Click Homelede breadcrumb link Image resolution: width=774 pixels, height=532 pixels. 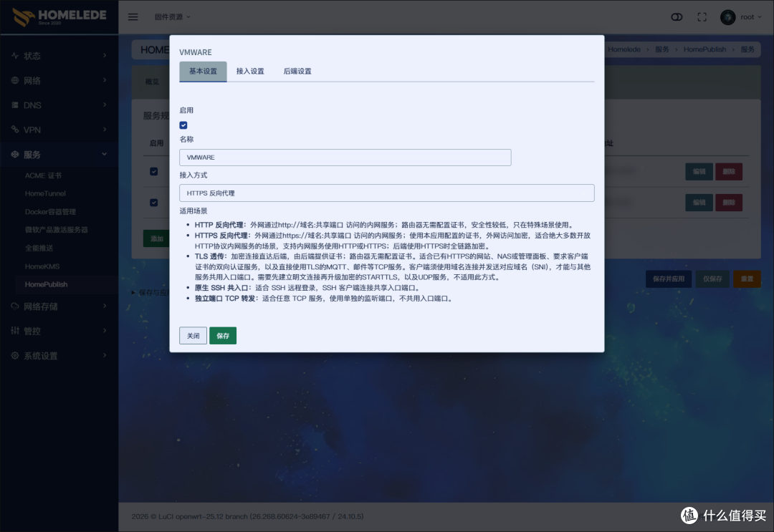click(x=624, y=49)
